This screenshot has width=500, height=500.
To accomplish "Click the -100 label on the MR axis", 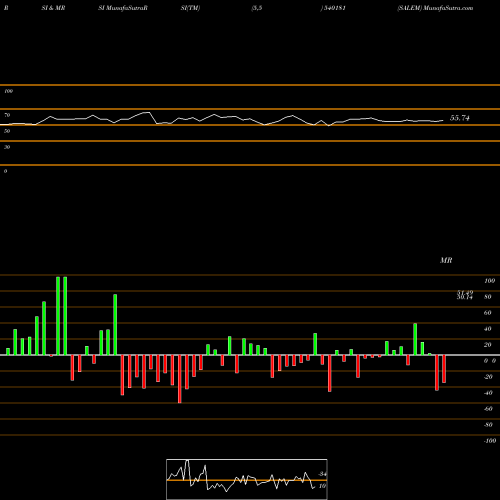I will (x=490, y=441).
